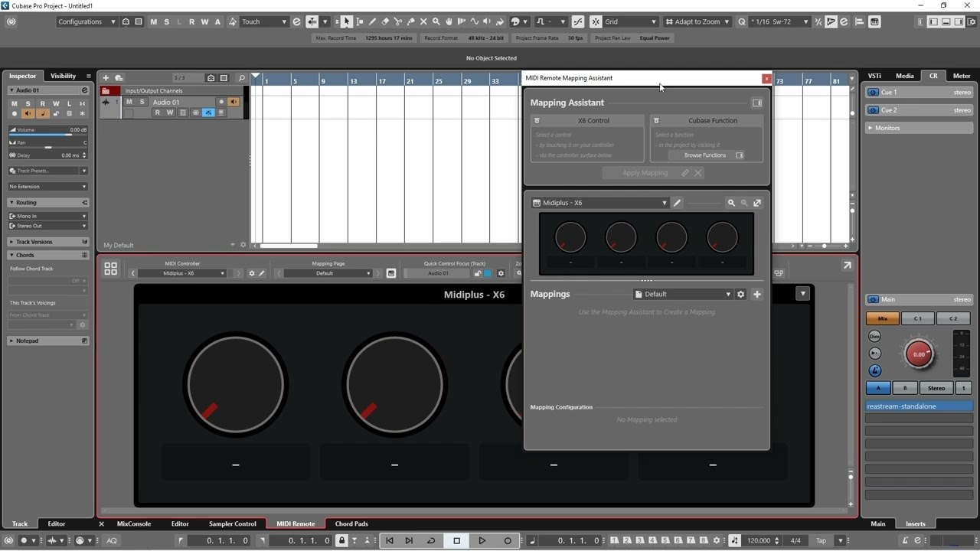Select the Draw pencil tool
The width and height of the screenshot is (980, 551).
tap(372, 21)
